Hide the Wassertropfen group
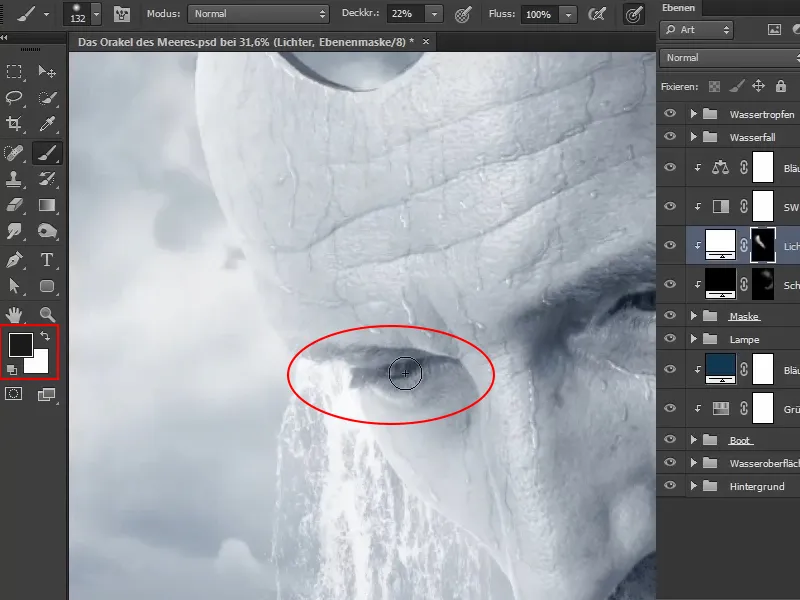 pos(670,114)
